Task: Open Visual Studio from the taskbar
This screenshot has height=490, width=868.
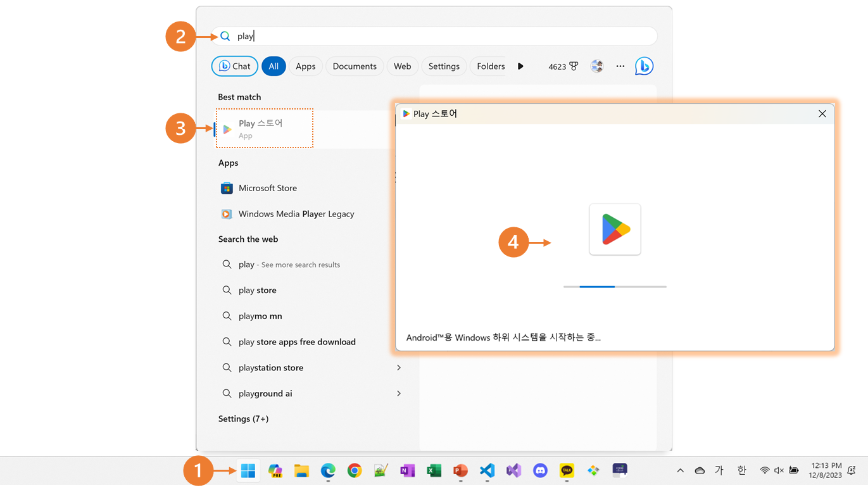Action: pyautogui.click(x=513, y=470)
